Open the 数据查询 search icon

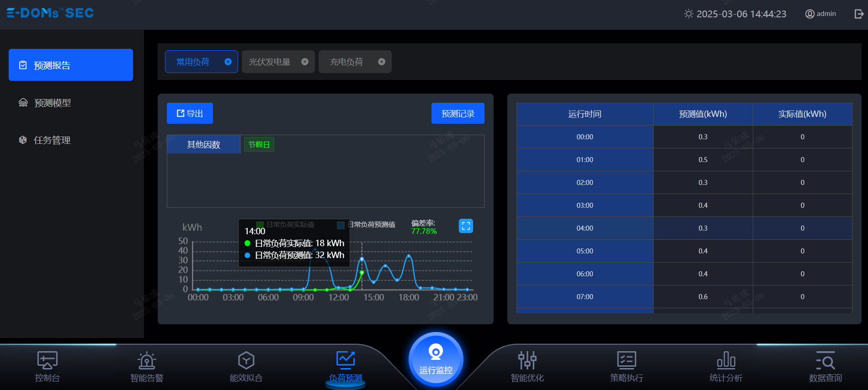[x=825, y=360]
